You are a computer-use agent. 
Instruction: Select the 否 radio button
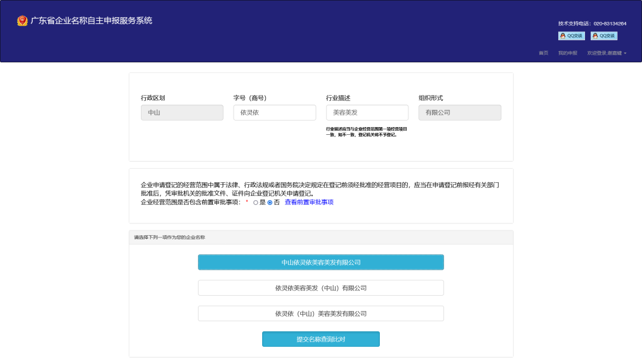tap(269, 203)
